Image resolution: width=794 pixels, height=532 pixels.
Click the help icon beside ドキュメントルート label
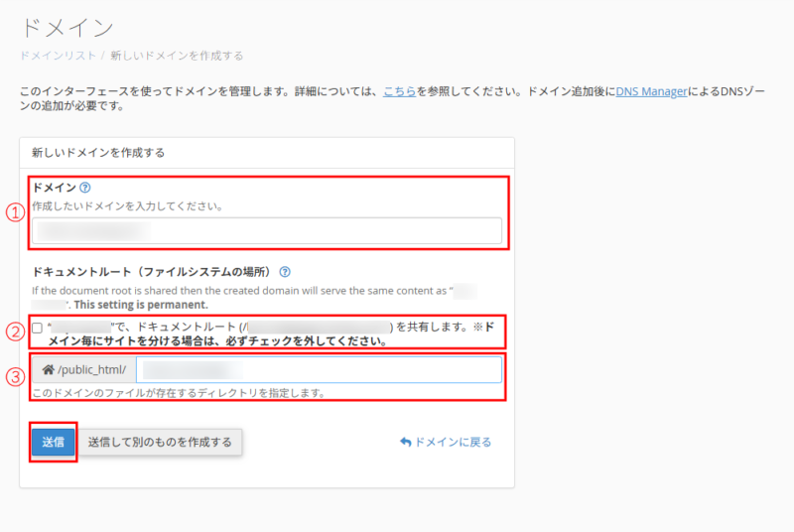click(x=285, y=271)
